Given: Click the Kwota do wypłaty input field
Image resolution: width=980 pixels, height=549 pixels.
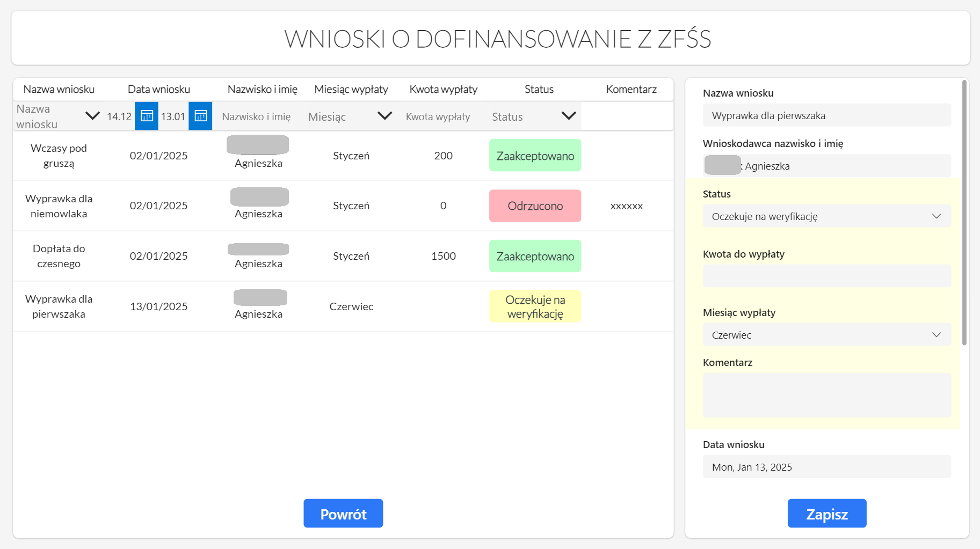Looking at the screenshot, I should 826,276.
